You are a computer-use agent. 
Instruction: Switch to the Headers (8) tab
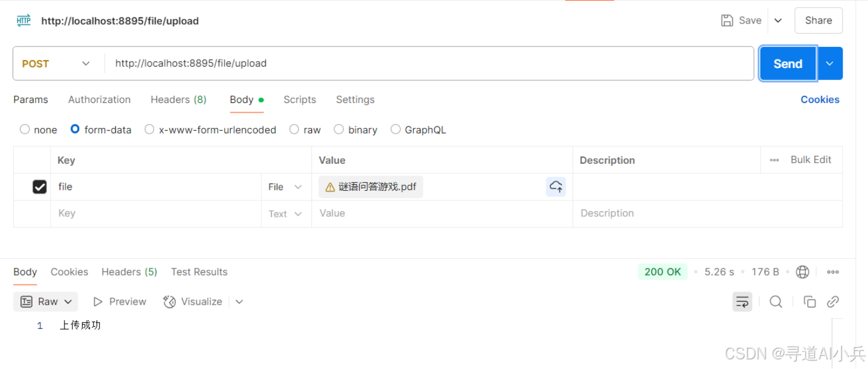[178, 99]
